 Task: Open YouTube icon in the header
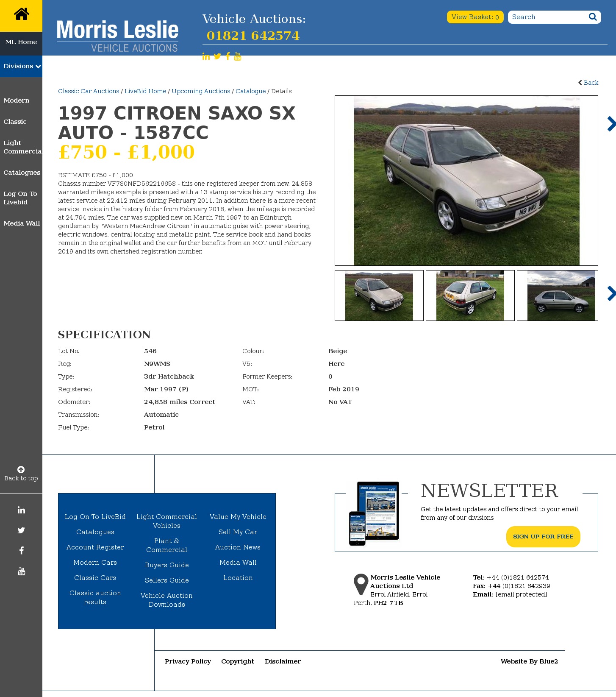click(x=238, y=56)
